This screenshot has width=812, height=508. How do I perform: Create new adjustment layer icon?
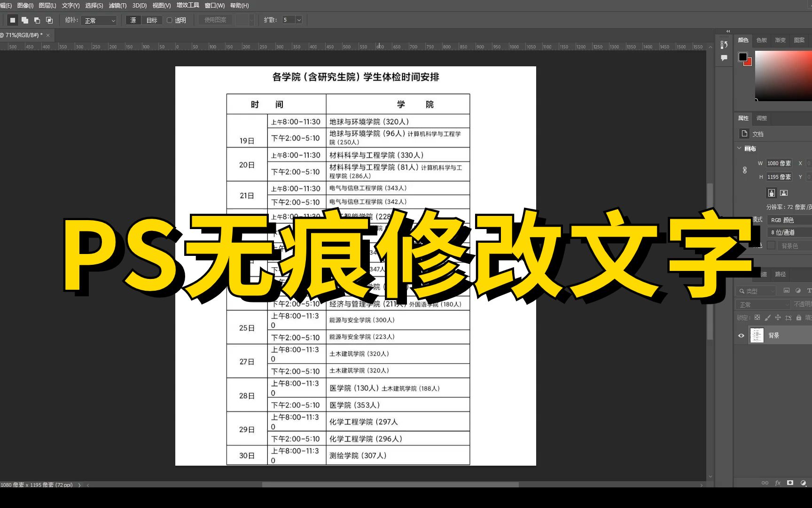click(x=803, y=483)
